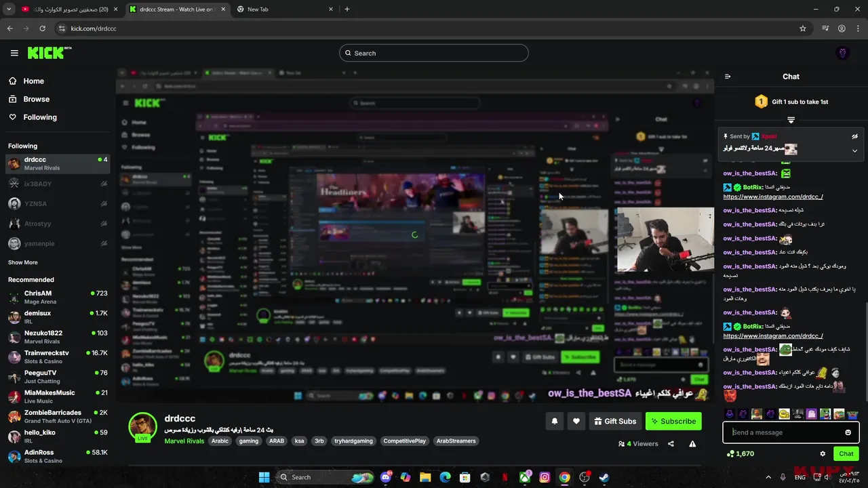
Task: Click Xpoki username in pinned message
Action: (x=769, y=136)
